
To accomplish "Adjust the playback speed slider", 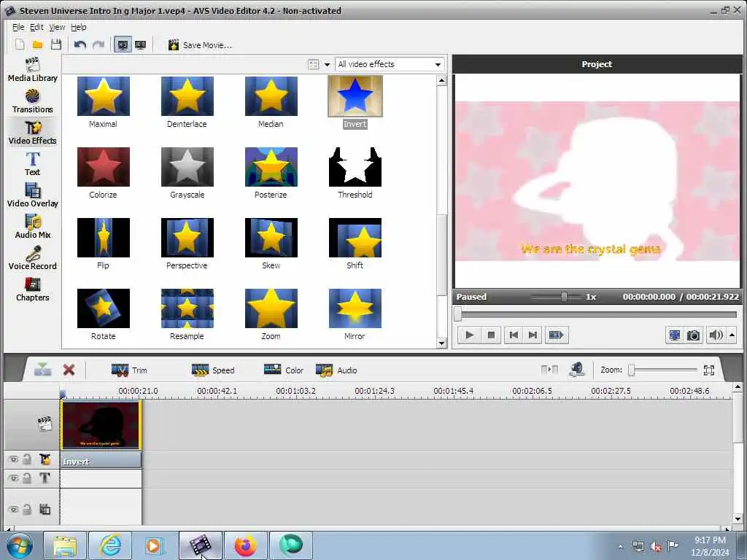I will coord(564,297).
